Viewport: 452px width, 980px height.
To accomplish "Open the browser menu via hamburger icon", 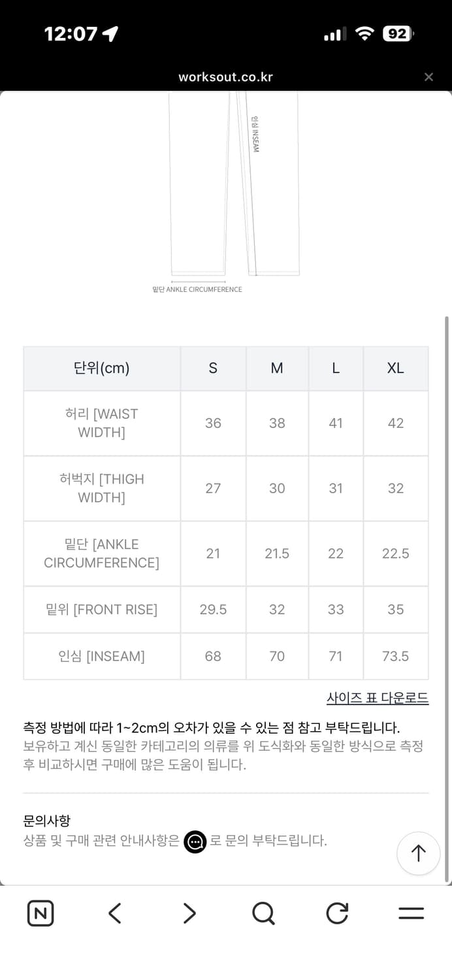I will (411, 913).
